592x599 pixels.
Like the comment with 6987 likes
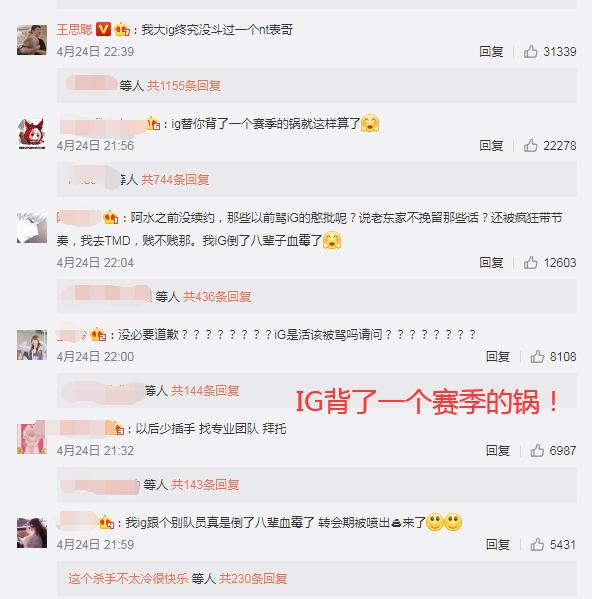[537, 450]
